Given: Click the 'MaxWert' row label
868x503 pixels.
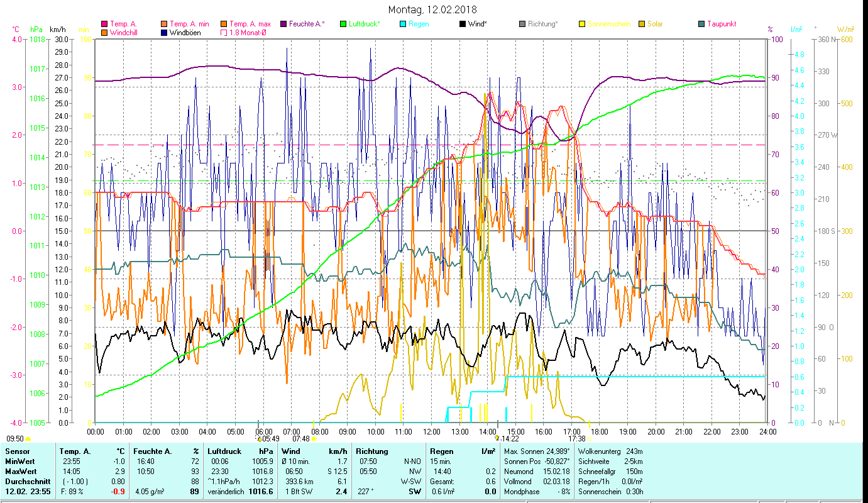Looking at the screenshot, I should 19,472.
